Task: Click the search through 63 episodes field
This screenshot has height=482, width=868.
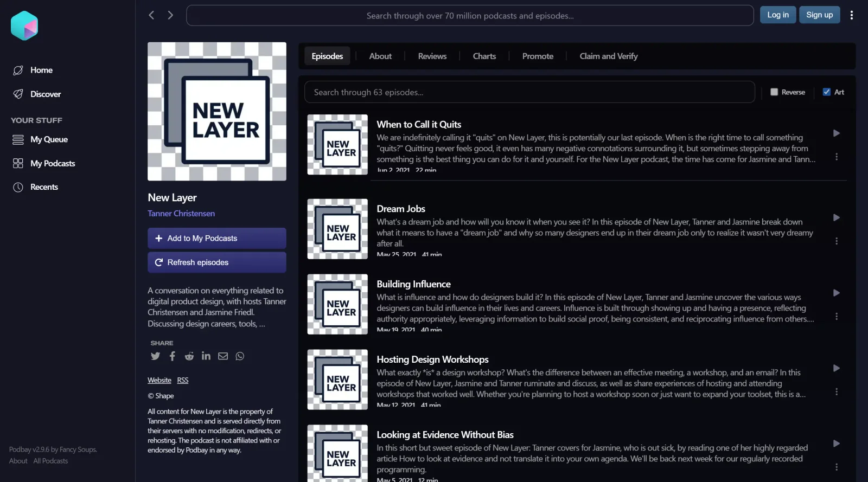Action: [x=529, y=92]
